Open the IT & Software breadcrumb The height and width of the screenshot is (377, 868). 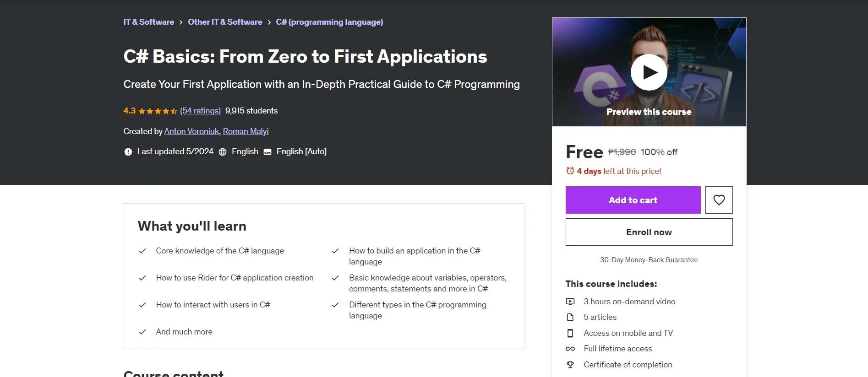[x=149, y=22]
